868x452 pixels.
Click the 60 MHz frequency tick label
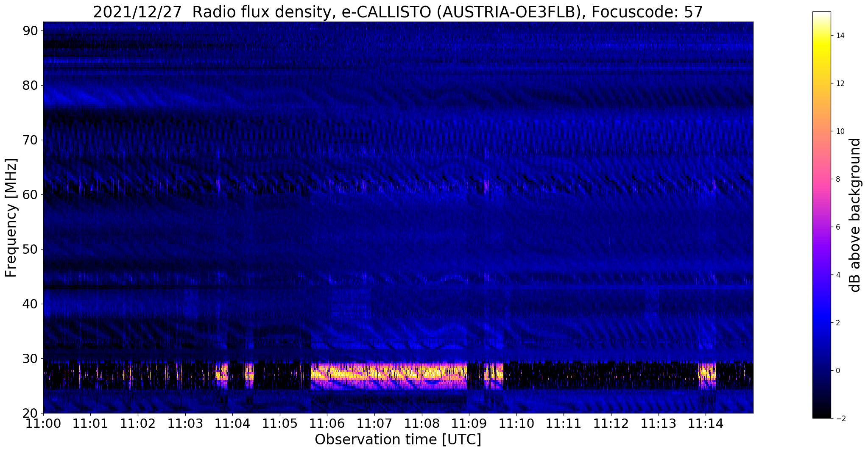[29, 194]
